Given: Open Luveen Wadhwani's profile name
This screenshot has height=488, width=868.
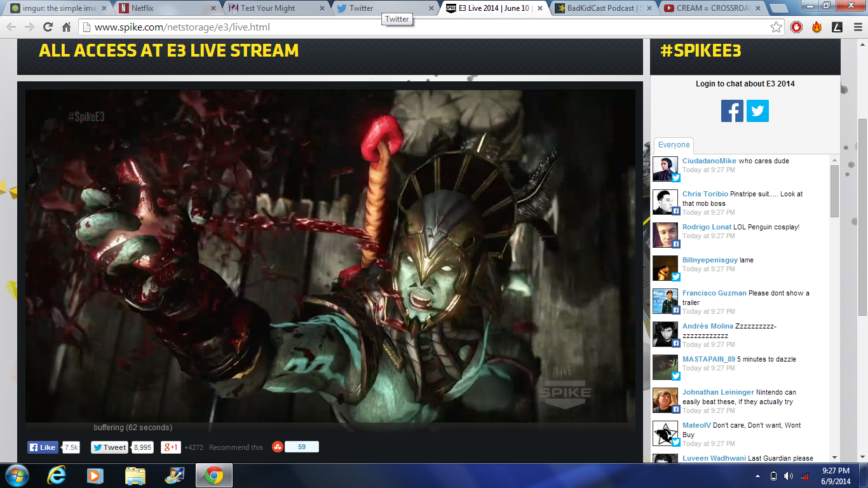Looking at the screenshot, I should 714,458.
